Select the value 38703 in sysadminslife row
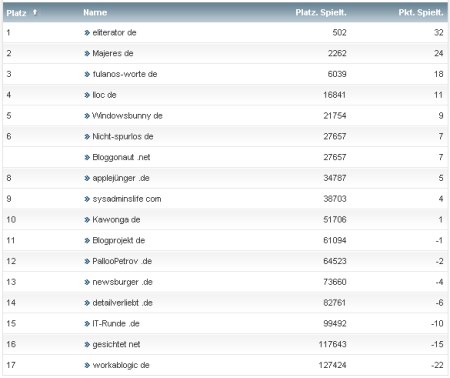 335,199
